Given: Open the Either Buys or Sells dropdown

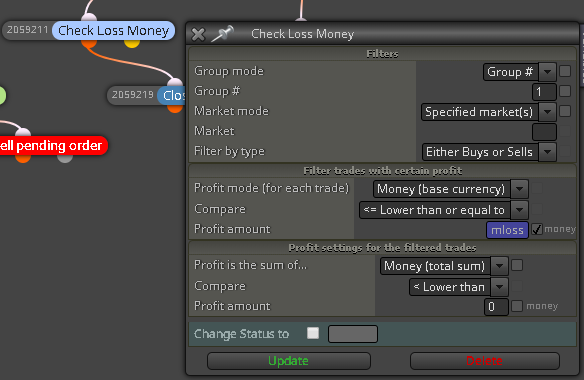Looking at the screenshot, I should click(489, 152).
